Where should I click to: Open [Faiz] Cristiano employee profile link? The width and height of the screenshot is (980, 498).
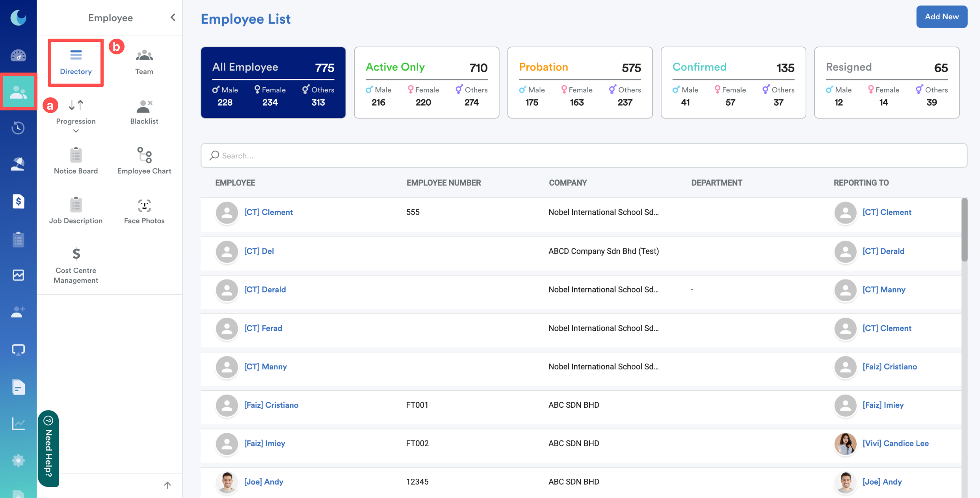[271, 405]
